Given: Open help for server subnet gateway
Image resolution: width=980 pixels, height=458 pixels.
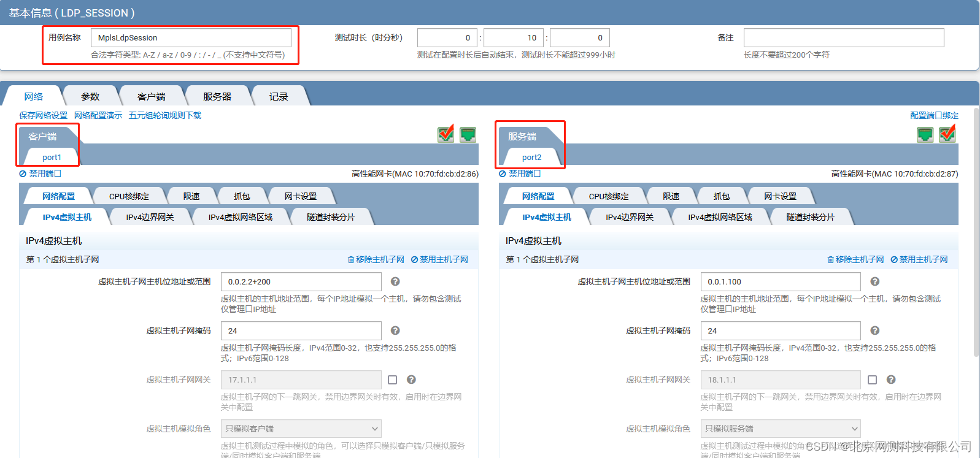Looking at the screenshot, I should click(x=891, y=380).
